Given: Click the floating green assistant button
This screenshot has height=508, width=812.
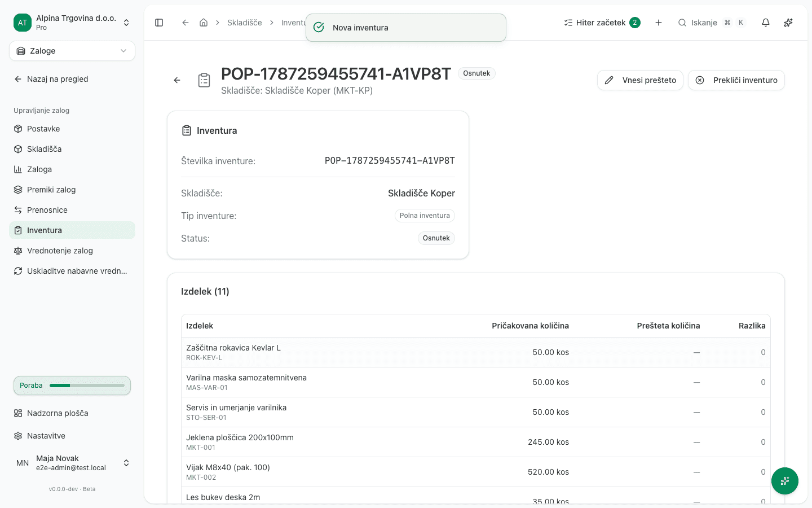Looking at the screenshot, I should tap(785, 481).
